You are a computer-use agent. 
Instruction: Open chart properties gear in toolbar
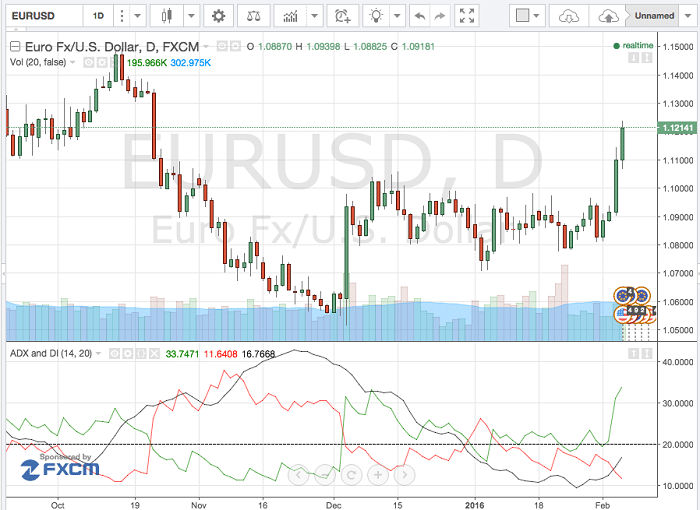pyautogui.click(x=218, y=16)
